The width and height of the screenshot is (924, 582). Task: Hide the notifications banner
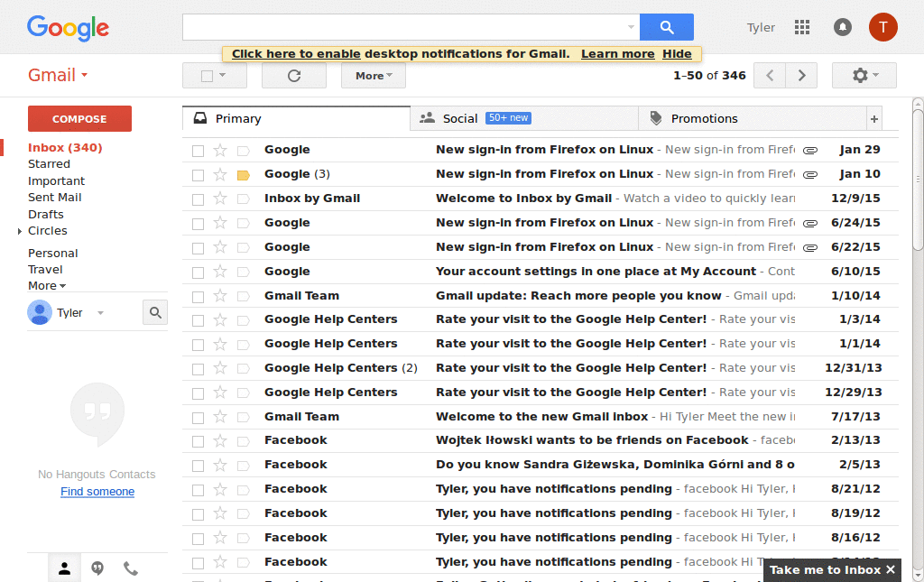pyautogui.click(x=677, y=53)
